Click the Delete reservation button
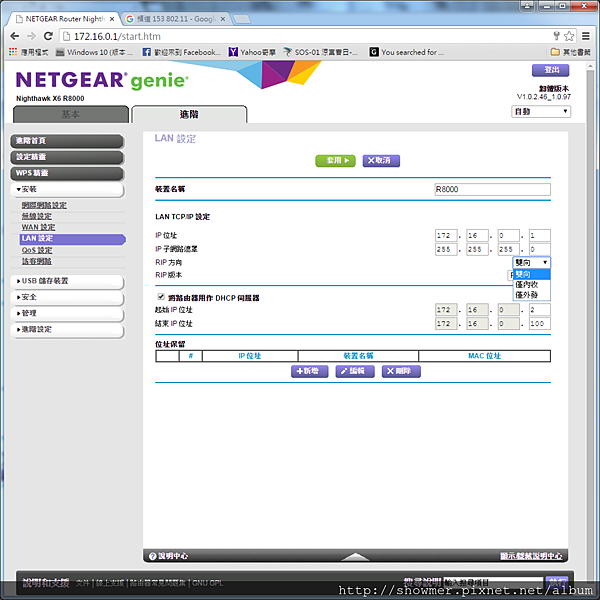600x600 pixels. [401, 371]
